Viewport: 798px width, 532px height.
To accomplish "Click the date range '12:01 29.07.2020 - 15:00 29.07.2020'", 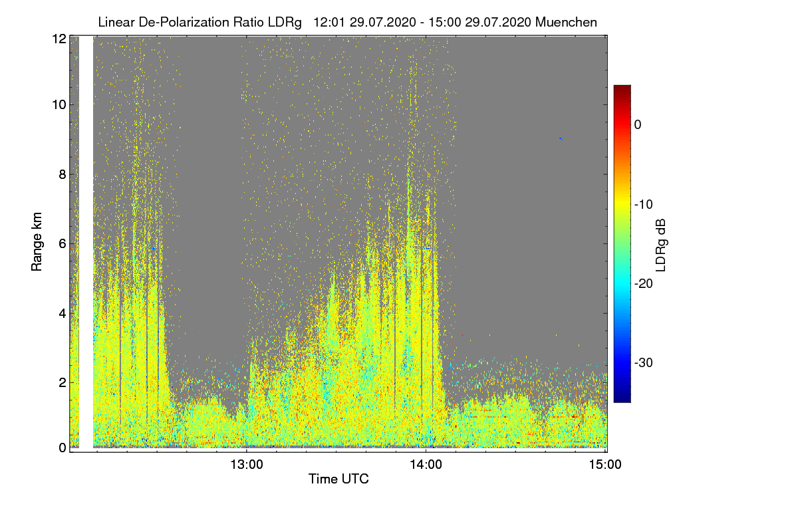I will pos(422,22).
